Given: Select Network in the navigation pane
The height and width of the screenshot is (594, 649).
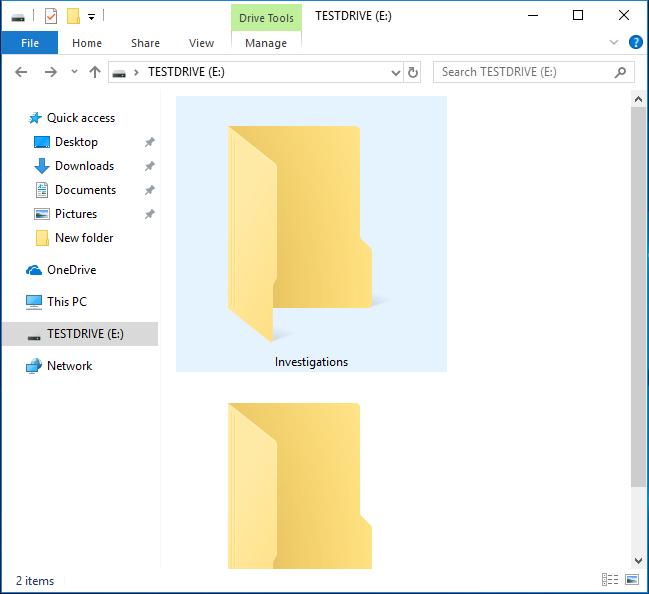Looking at the screenshot, I should point(70,366).
